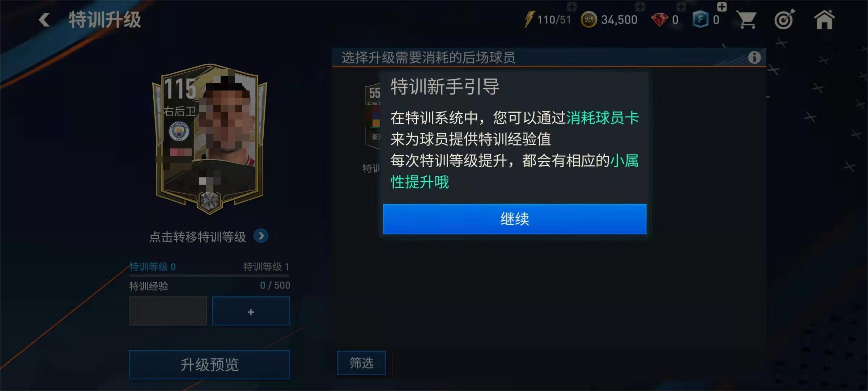This screenshot has height=391, width=868.
Task: Click the 点击转移特训等级 text link
Action: [x=197, y=237]
